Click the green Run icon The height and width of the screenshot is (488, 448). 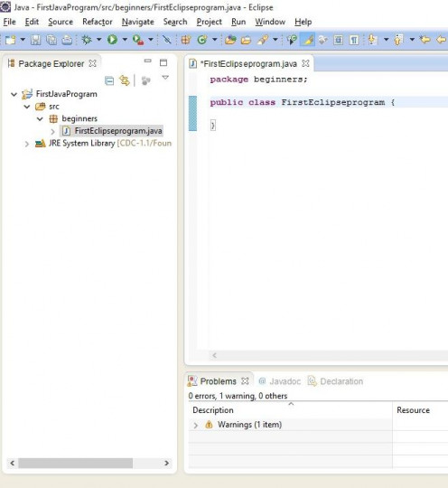[112, 40]
